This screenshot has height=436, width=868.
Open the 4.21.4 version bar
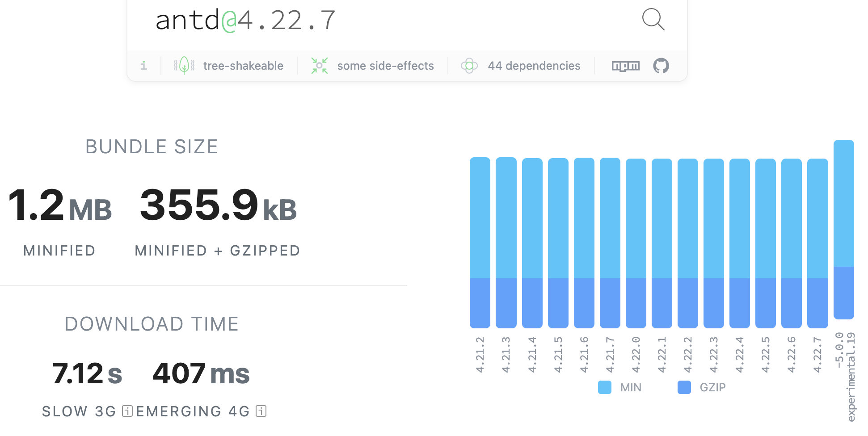pyautogui.click(x=532, y=243)
